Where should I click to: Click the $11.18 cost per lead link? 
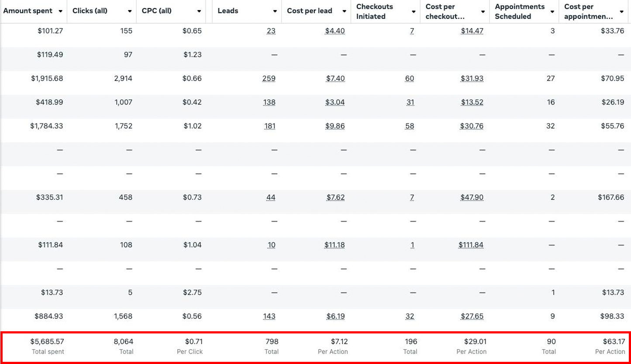pos(334,245)
